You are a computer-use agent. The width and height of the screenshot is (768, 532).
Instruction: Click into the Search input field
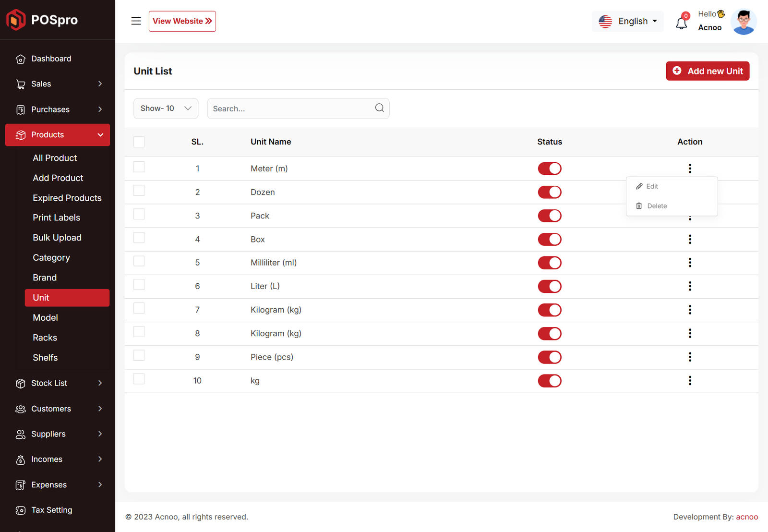[x=290, y=109]
